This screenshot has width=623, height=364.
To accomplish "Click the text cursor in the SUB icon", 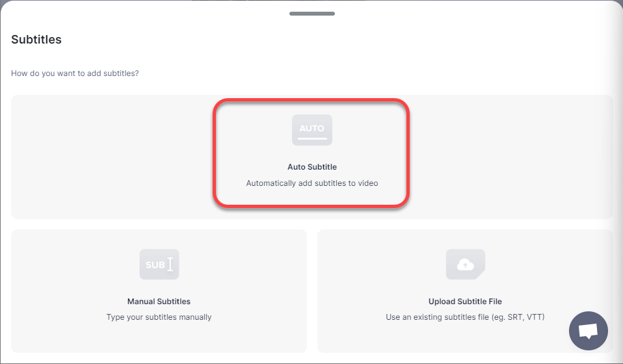I will pyautogui.click(x=170, y=265).
